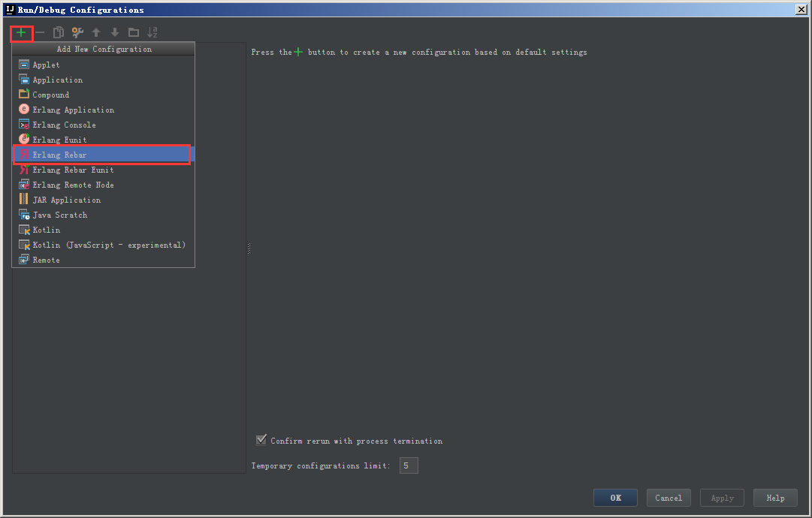The height and width of the screenshot is (518, 812).
Task: Click the move-up arrow icon
Action: (x=96, y=32)
